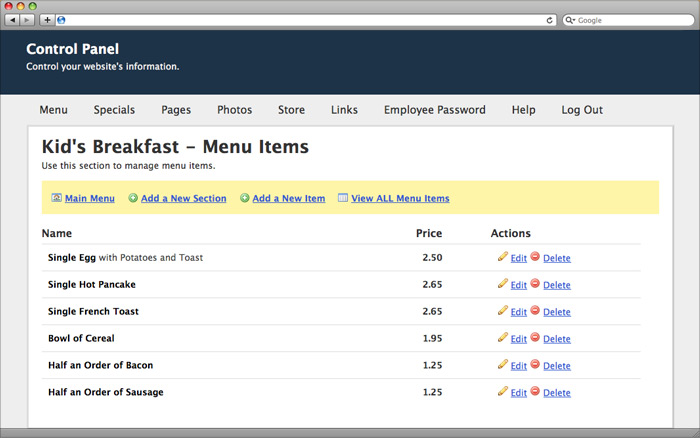Focus the browser address bar

tap(306, 20)
